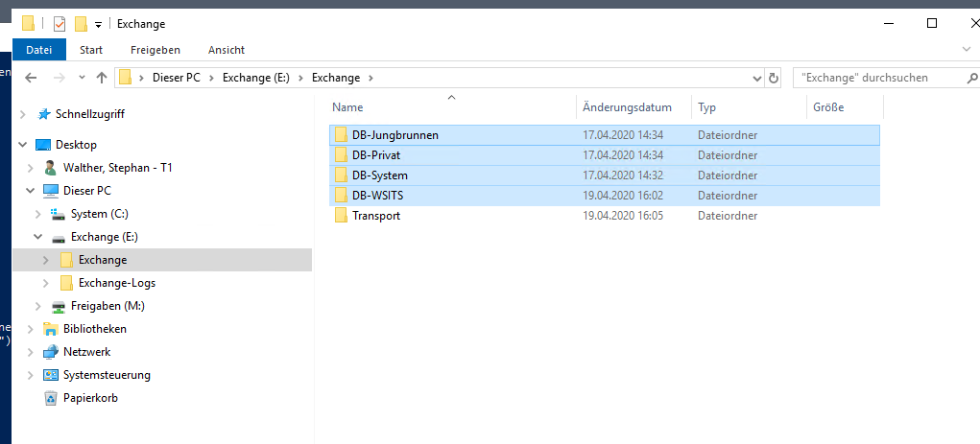Image resolution: width=980 pixels, height=444 pixels.
Task: Expand the Walther, Stephan - T1 node
Action: tap(30, 168)
